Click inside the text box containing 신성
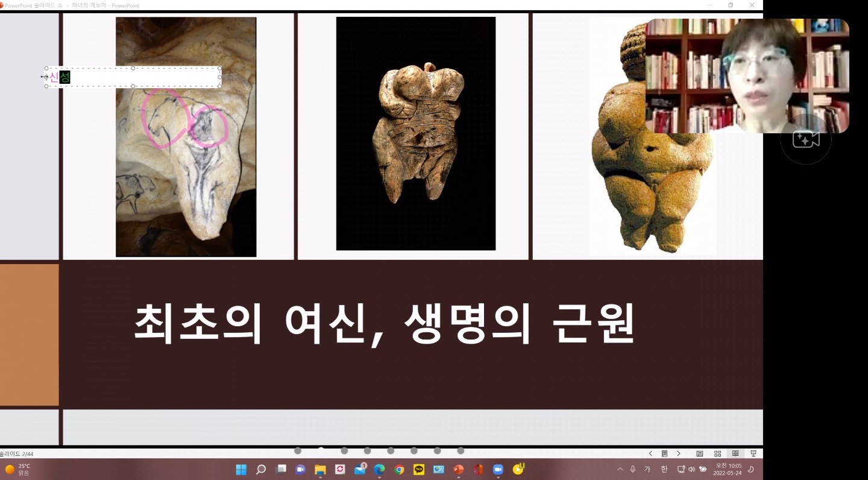The height and width of the screenshot is (480, 868). [x=133, y=77]
